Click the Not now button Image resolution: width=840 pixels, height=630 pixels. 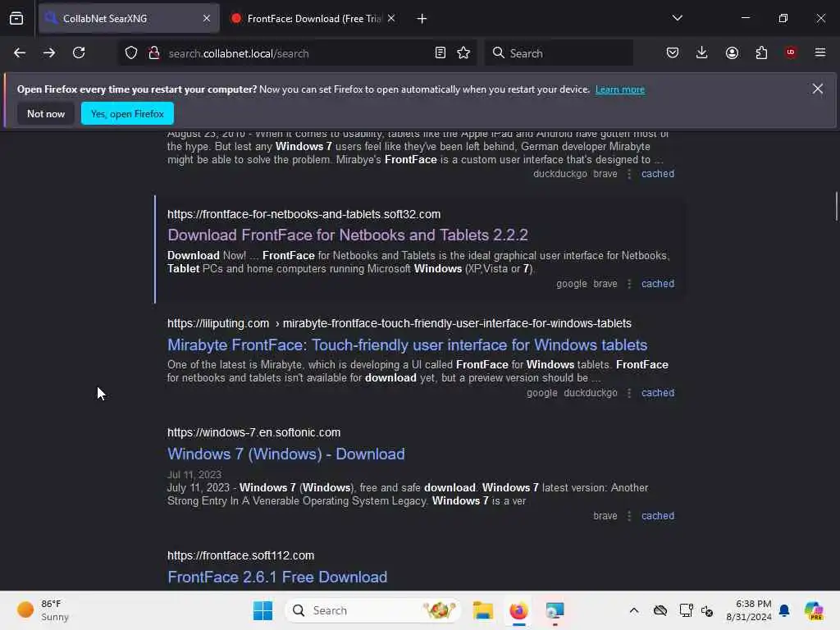[46, 113]
